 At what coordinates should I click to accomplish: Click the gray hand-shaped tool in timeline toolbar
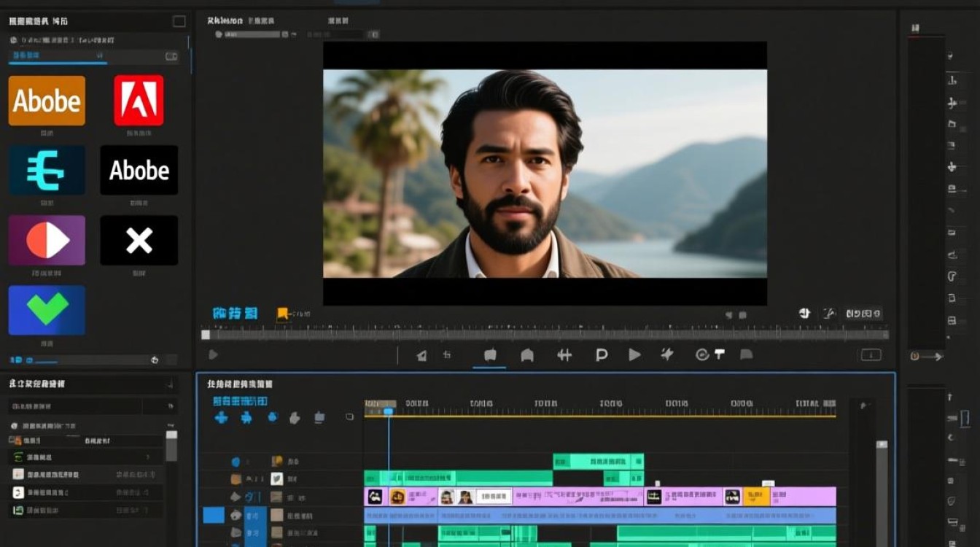point(295,417)
